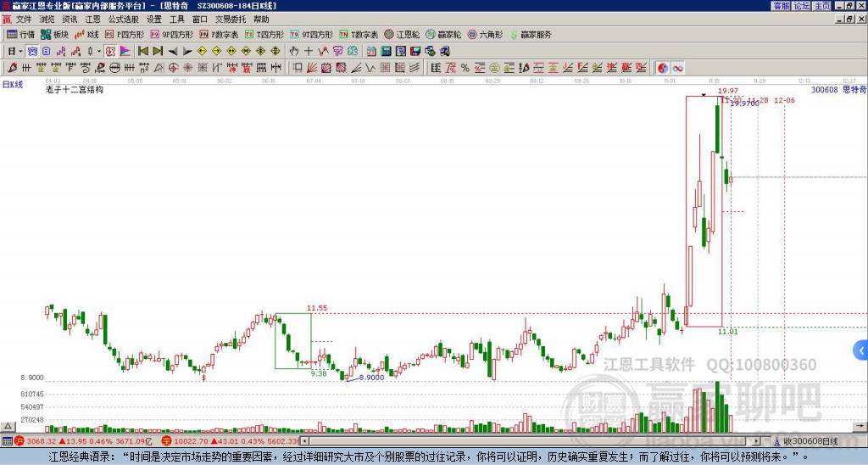Click the red 19.97 high price label
The width and height of the screenshot is (868, 465).
728,91
